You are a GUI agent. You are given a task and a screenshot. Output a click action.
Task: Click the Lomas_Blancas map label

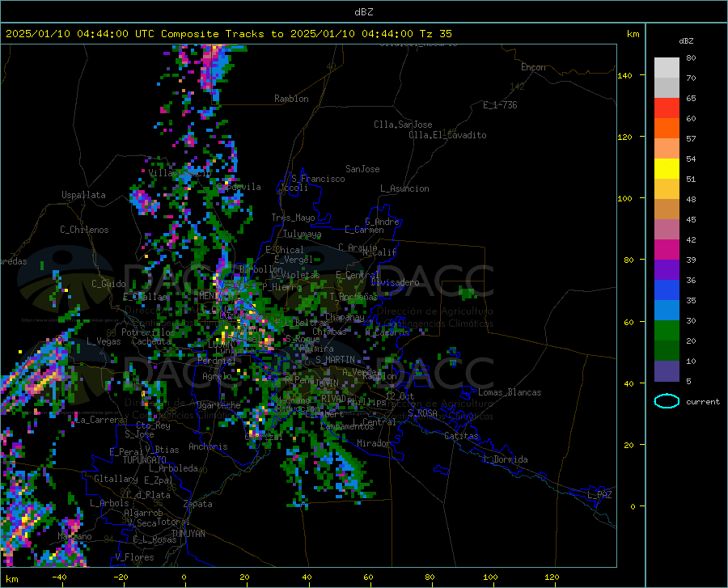pyautogui.click(x=510, y=392)
